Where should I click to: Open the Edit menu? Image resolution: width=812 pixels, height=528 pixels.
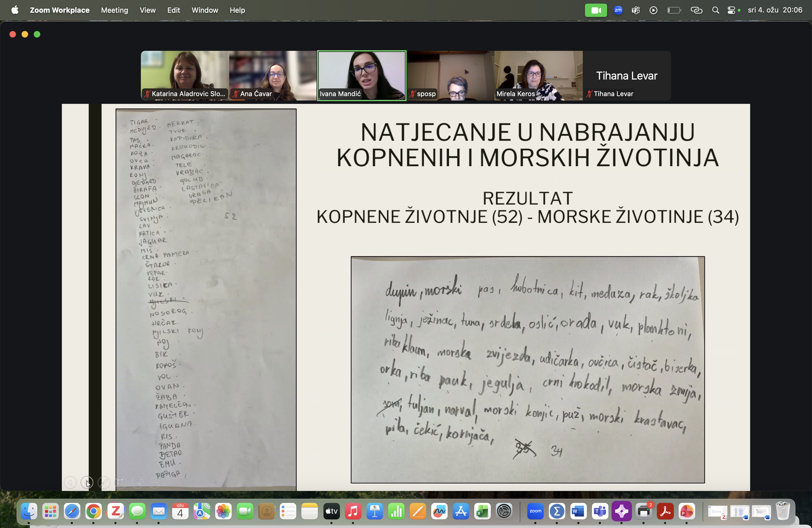click(174, 10)
